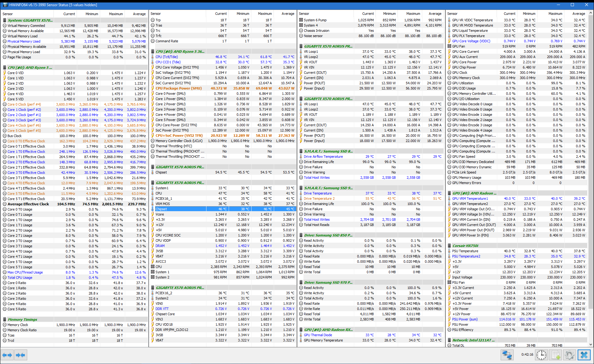Click round icon beside Total Host Reads

point(301,225)
